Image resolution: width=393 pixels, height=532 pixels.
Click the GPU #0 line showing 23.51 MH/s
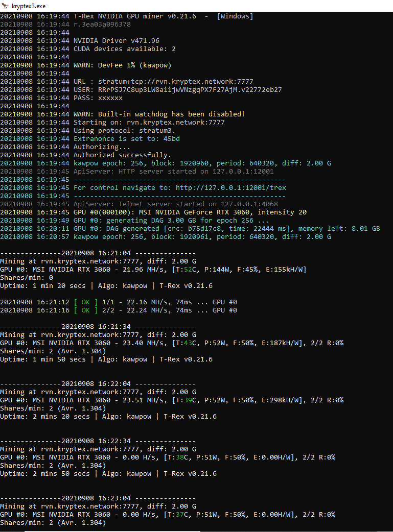172,400
